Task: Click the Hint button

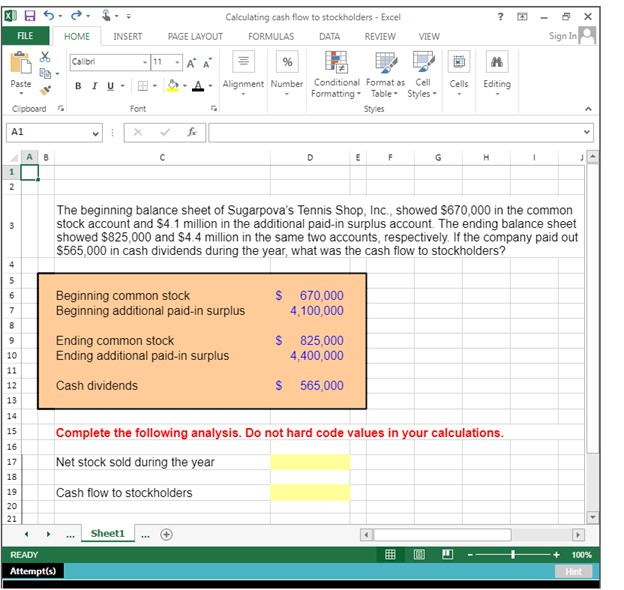Action: pos(572,571)
